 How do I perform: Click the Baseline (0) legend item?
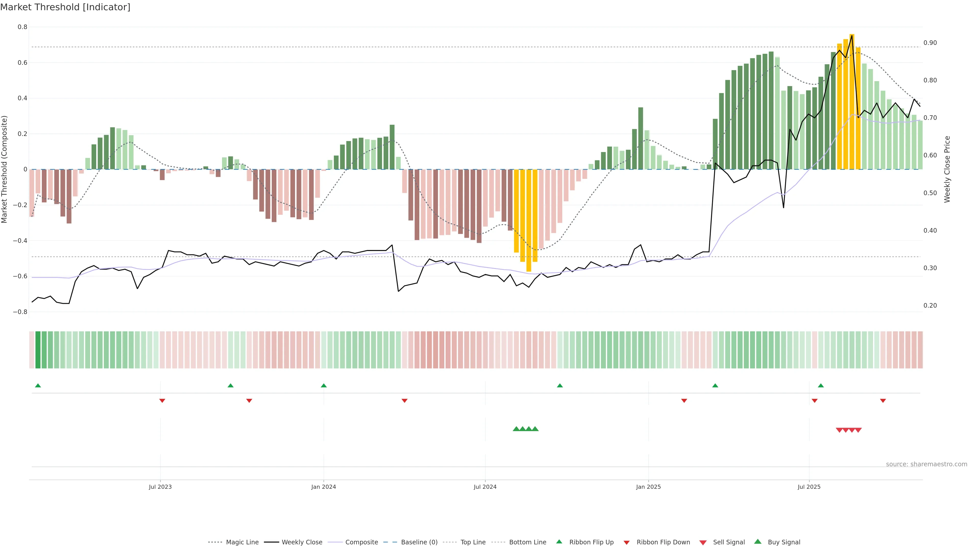coord(419,542)
